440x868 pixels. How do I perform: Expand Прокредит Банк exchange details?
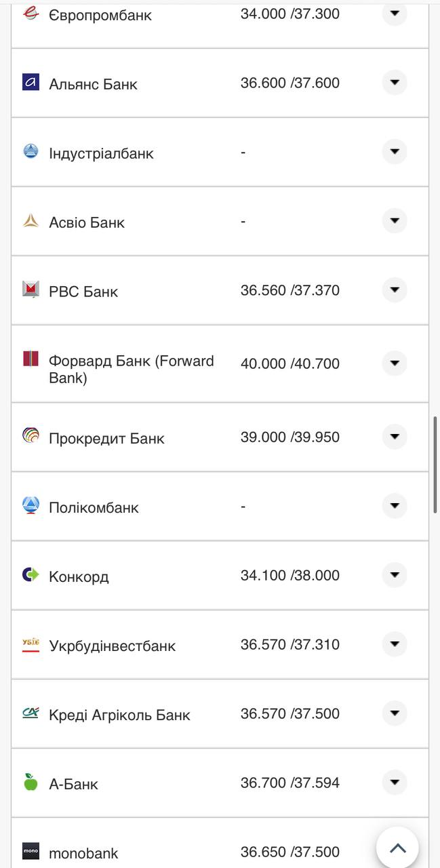coord(395,437)
